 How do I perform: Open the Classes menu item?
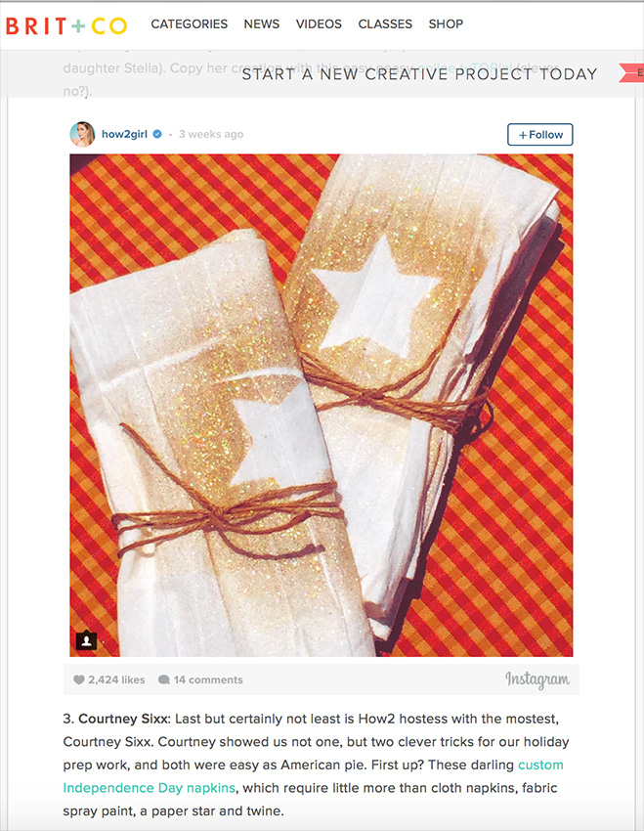(x=385, y=23)
